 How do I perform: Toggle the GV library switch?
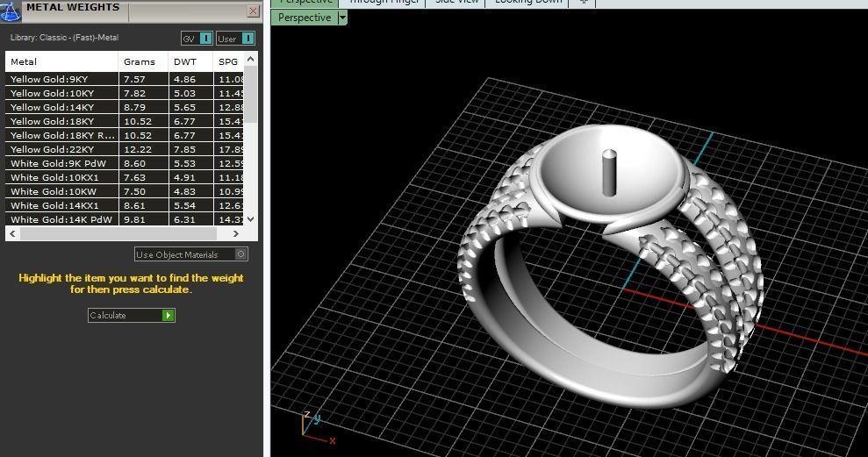[197, 39]
